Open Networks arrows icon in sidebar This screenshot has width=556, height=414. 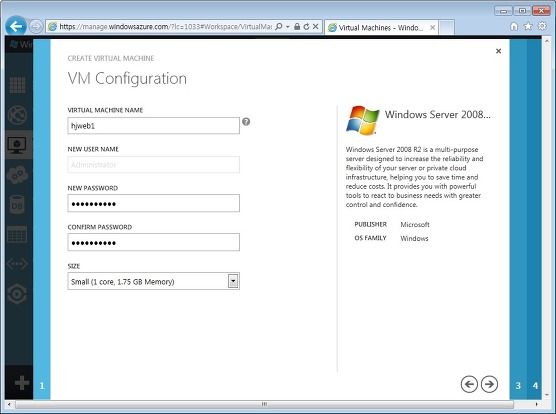tap(17, 264)
